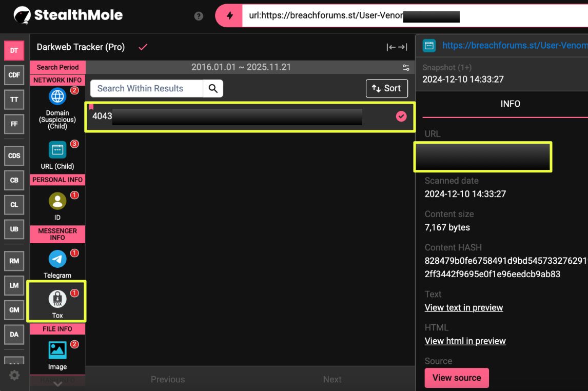Click the help question mark icon
The width and height of the screenshot is (588, 391).
[199, 16]
